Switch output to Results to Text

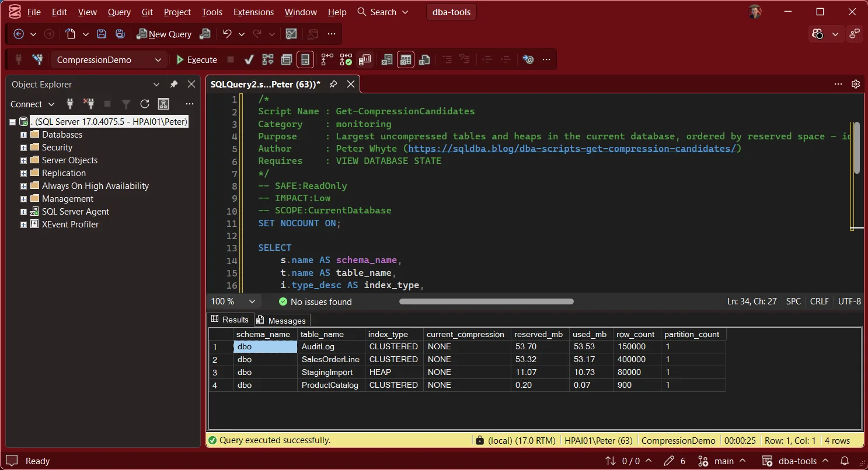point(387,59)
